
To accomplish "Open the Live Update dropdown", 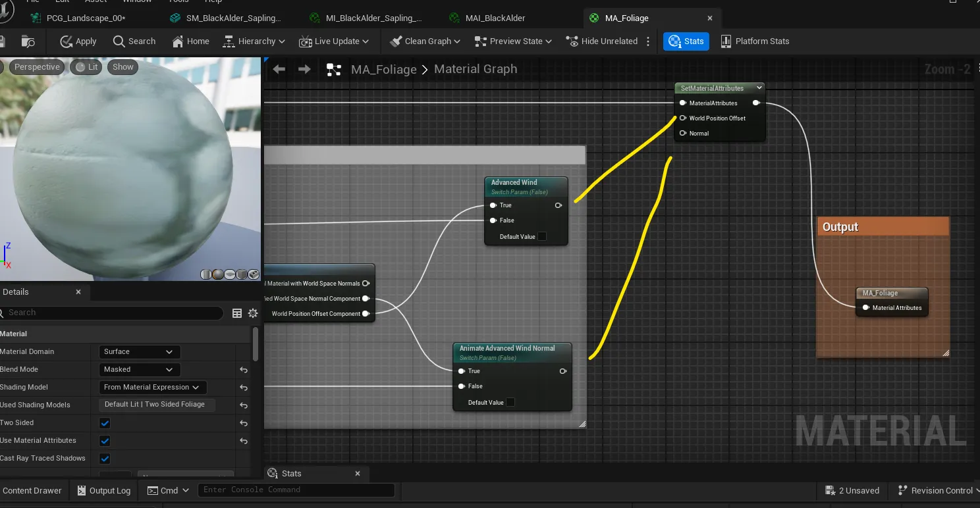I will click(x=334, y=41).
